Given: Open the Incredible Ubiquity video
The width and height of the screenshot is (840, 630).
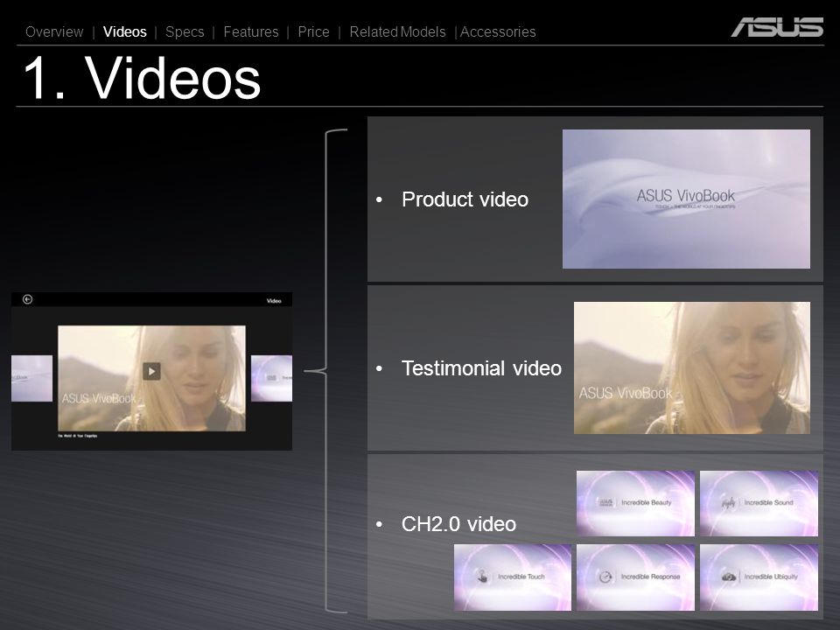Looking at the screenshot, I should click(759, 577).
